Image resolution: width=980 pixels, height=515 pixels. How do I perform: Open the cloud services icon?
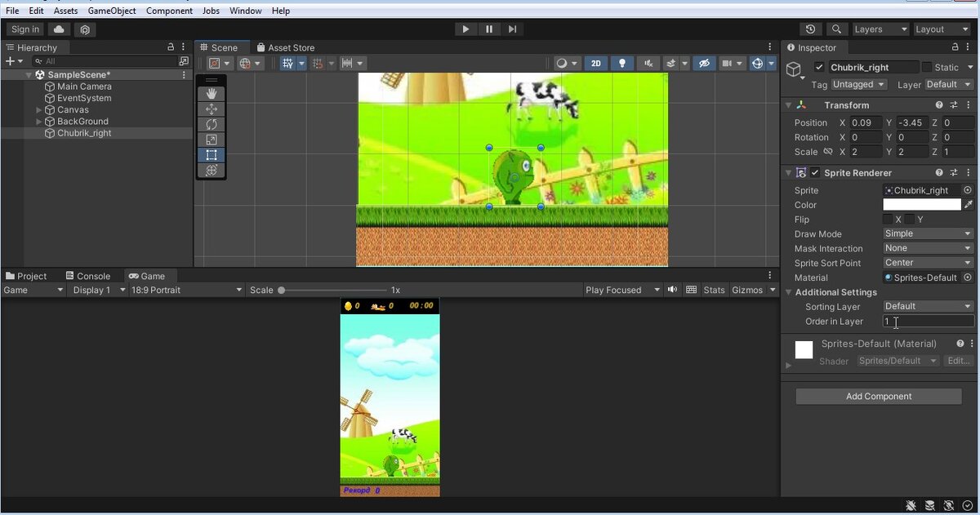[59, 29]
